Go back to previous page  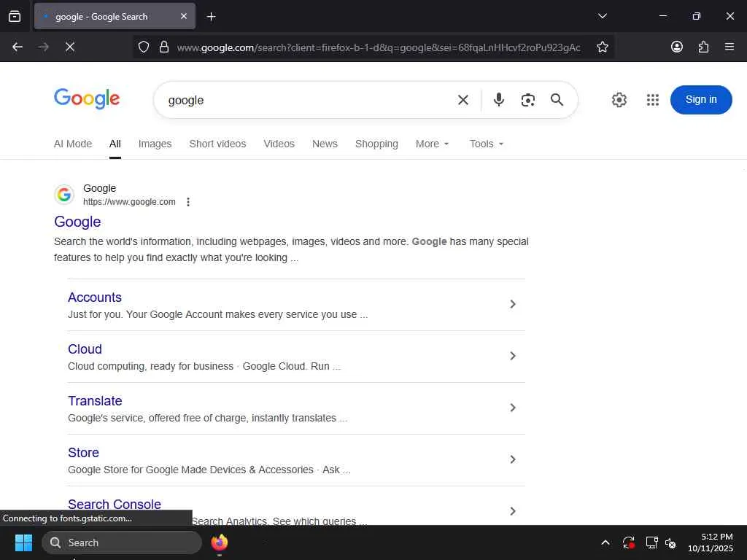pyautogui.click(x=18, y=47)
